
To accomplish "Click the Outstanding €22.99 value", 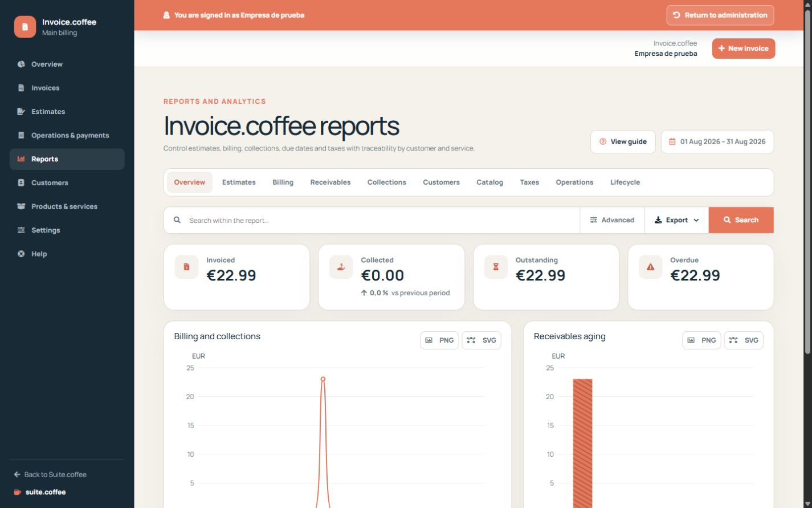I will click(x=540, y=275).
